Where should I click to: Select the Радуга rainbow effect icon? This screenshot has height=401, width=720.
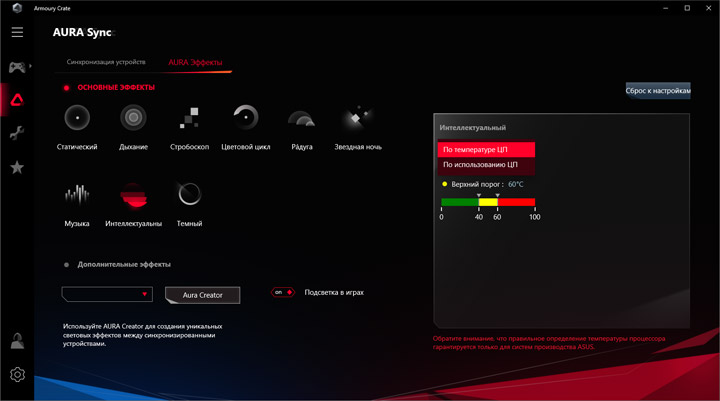pos(302,119)
